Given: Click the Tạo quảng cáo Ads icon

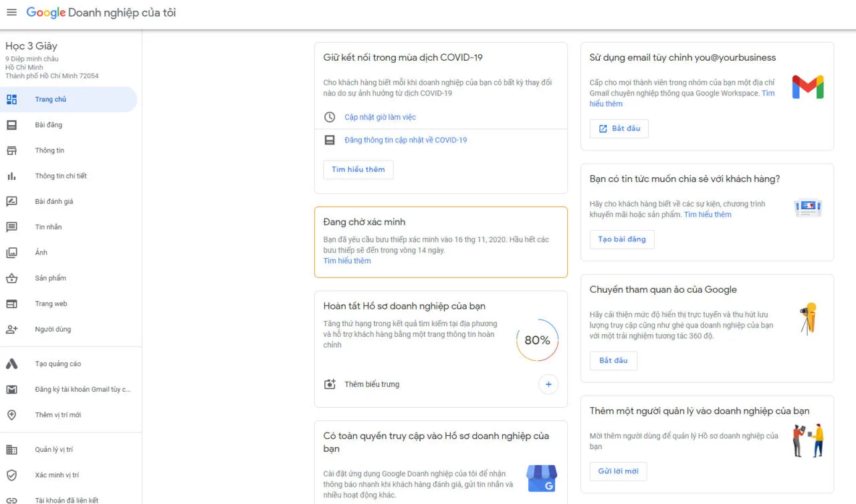Looking at the screenshot, I should point(11,364).
